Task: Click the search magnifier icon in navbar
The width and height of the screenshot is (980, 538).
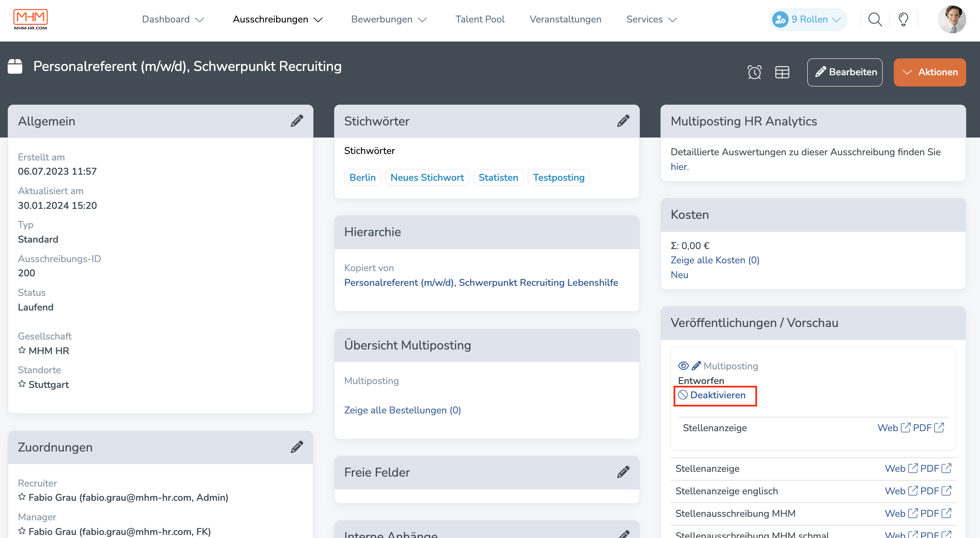Action: 877,19
